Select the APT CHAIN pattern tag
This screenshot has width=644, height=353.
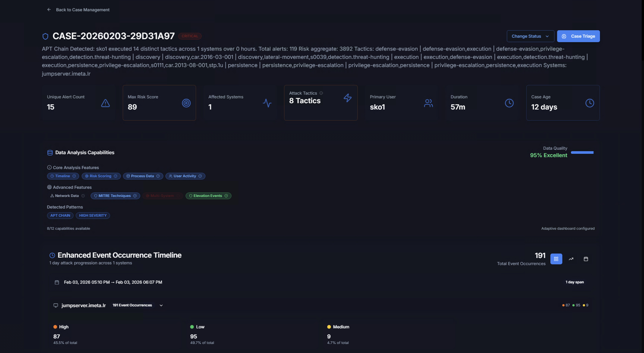[x=60, y=215]
